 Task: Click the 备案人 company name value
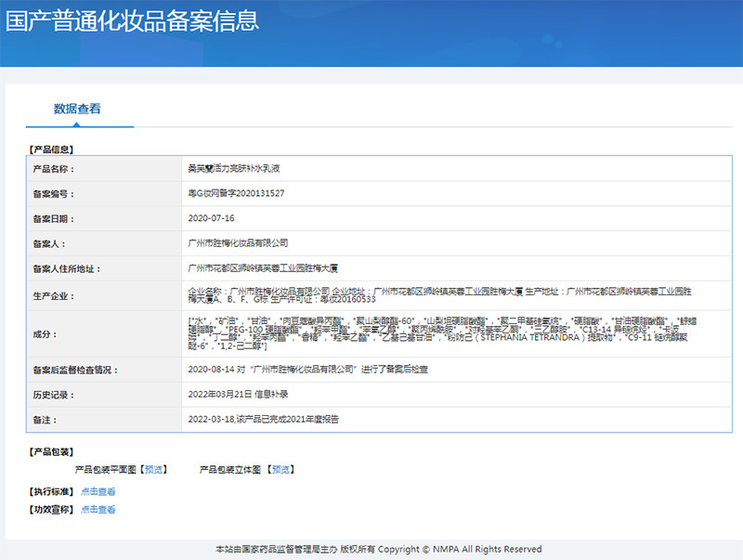click(x=238, y=243)
